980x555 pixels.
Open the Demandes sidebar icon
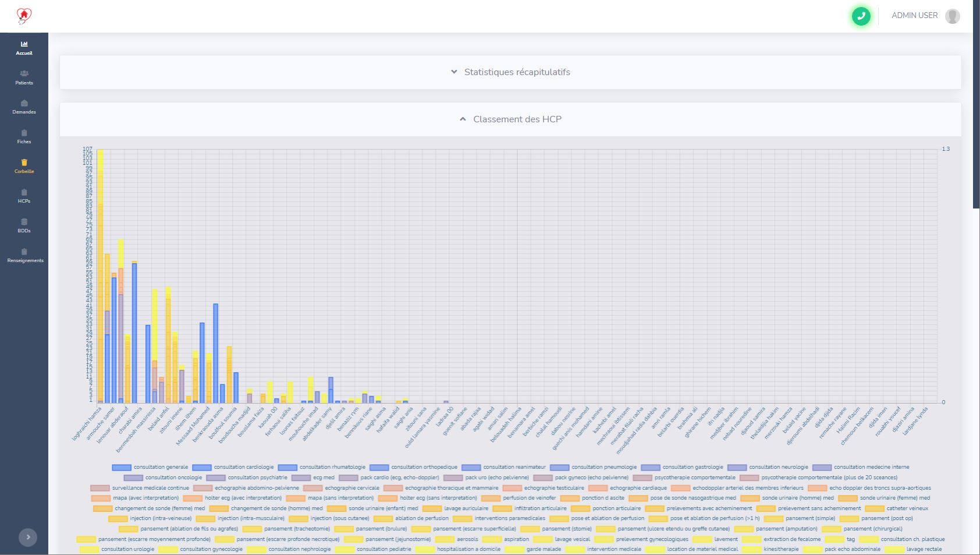coord(24,104)
